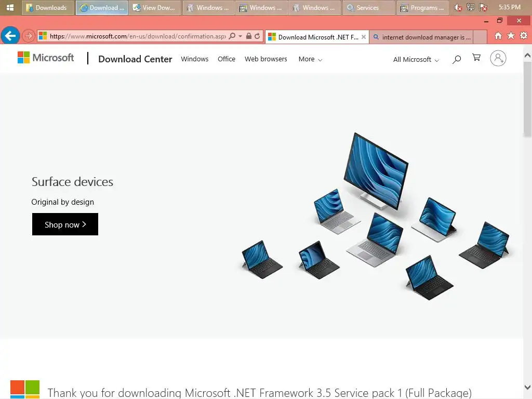Open the Windows Start button

pyautogui.click(x=10, y=7)
